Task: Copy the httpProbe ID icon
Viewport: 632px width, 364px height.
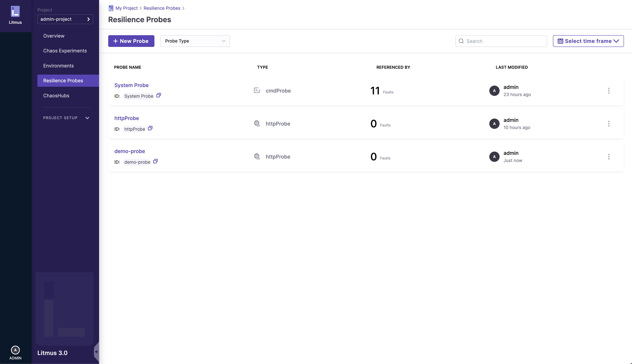Action: click(150, 128)
